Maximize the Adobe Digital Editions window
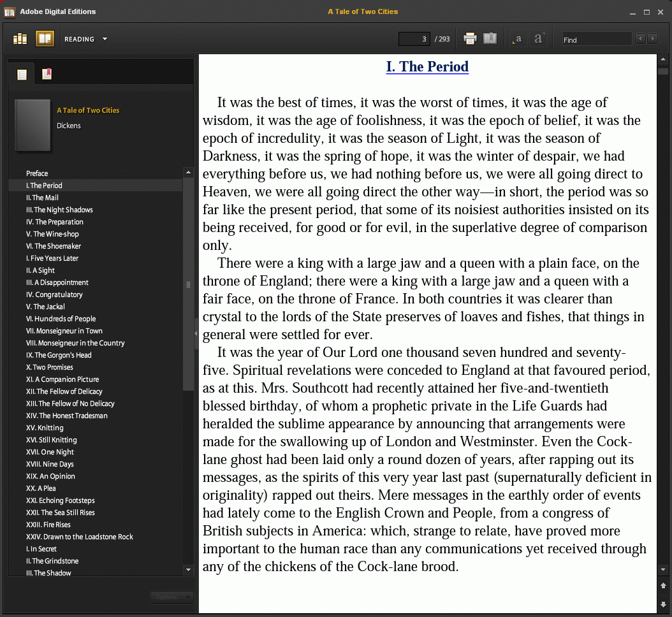 tap(646, 12)
